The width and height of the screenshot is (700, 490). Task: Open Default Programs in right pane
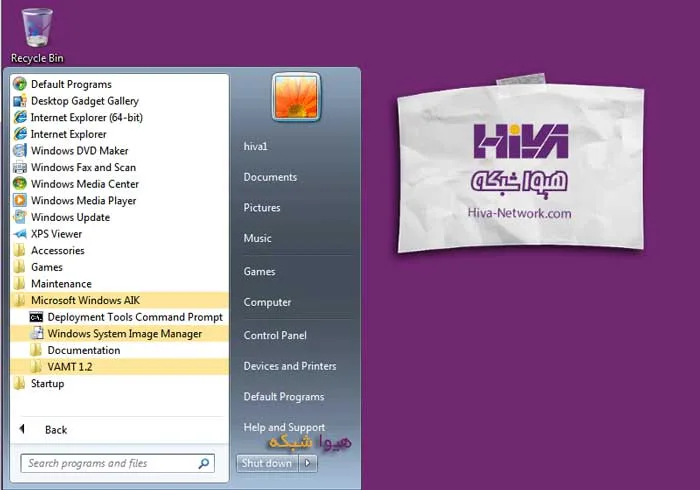284,397
